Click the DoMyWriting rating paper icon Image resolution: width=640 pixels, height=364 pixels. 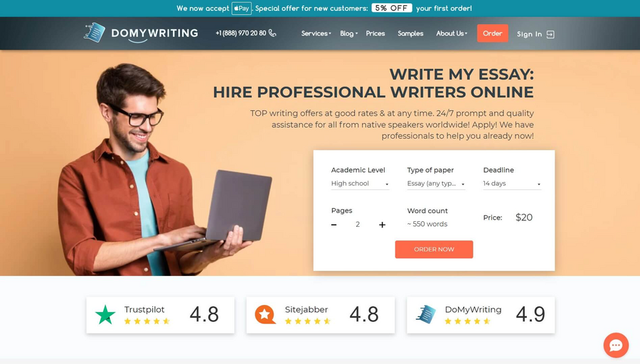coord(426,315)
